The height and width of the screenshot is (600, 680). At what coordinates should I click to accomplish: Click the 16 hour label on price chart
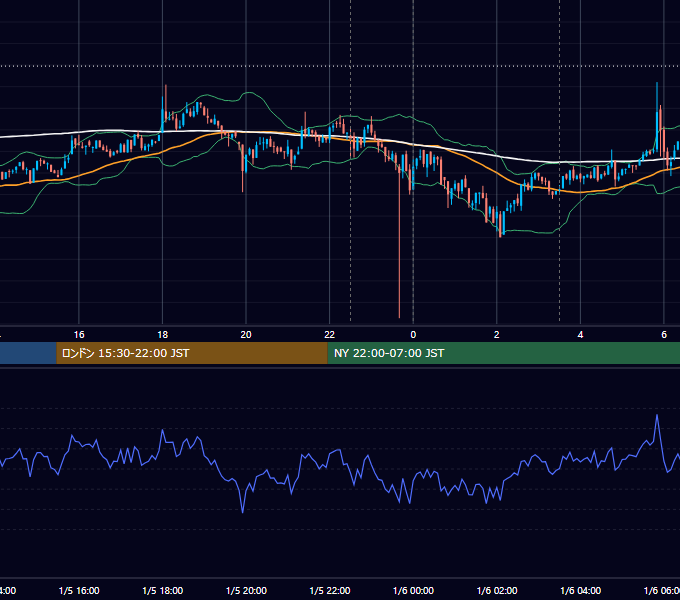(79, 335)
